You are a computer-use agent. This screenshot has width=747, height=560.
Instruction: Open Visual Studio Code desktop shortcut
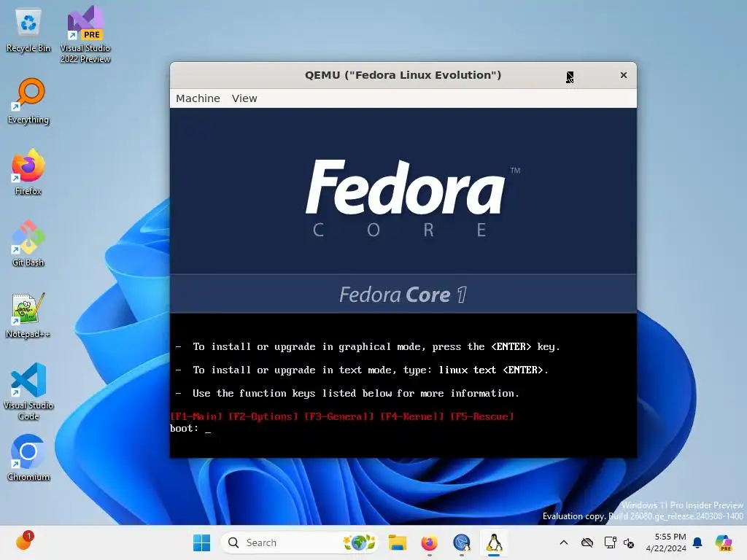(28, 392)
